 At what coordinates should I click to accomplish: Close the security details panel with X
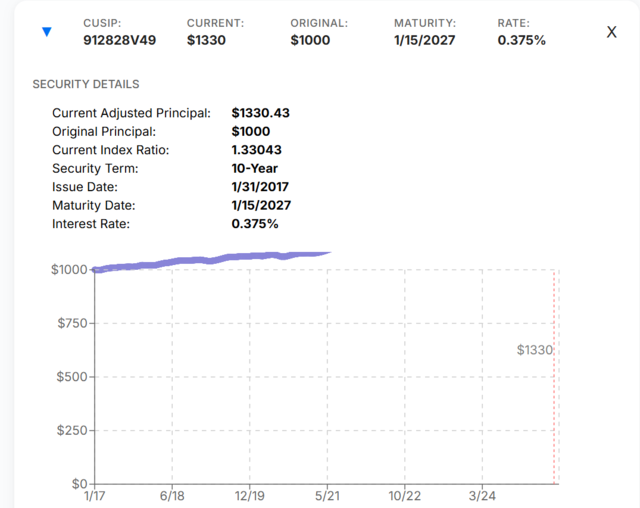[x=611, y=32]
